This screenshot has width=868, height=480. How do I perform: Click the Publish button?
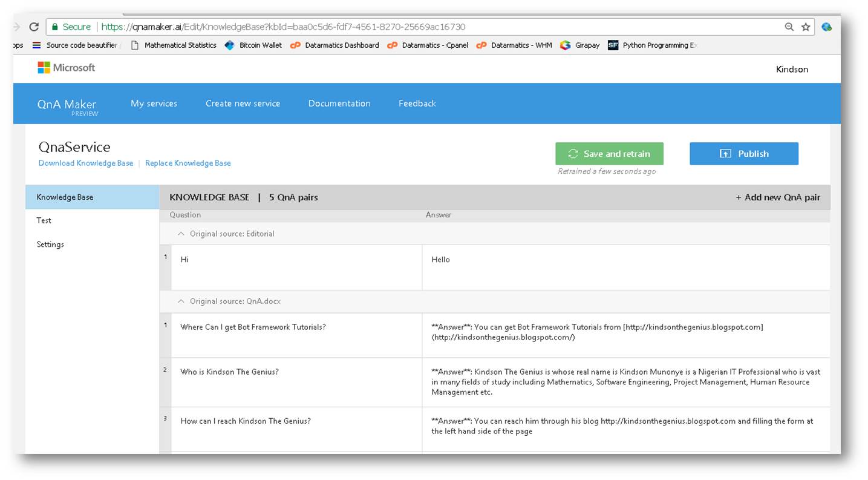(x=744, y=154)
